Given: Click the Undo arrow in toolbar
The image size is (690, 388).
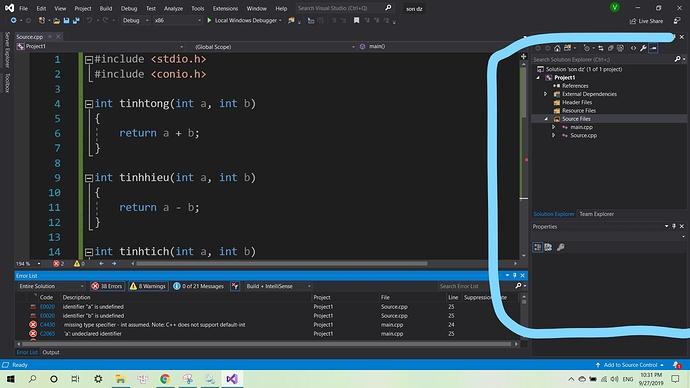Looking at the screenshot, I should (89, 21).
